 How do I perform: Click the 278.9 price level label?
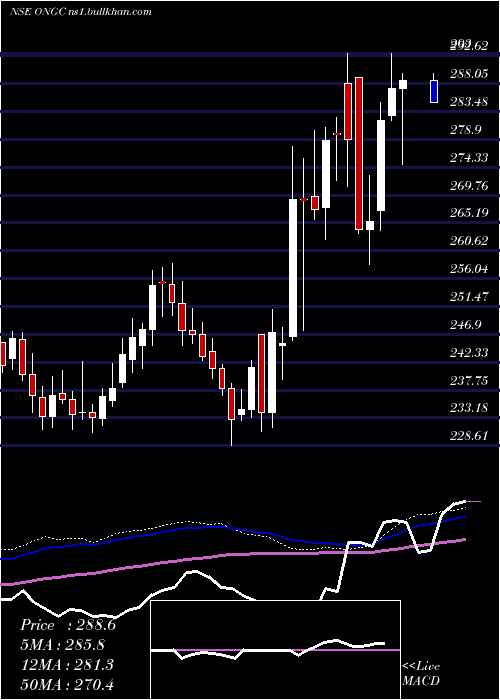pos(466,130)
